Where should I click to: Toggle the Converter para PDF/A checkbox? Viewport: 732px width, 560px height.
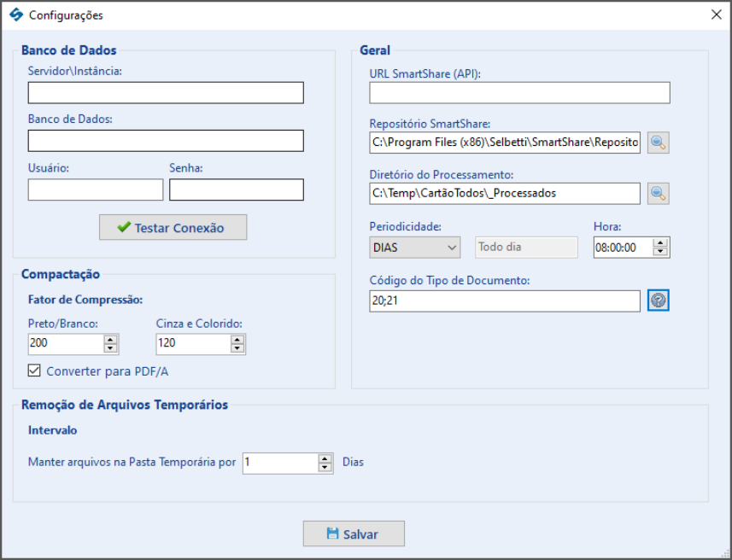click(34, 370)
